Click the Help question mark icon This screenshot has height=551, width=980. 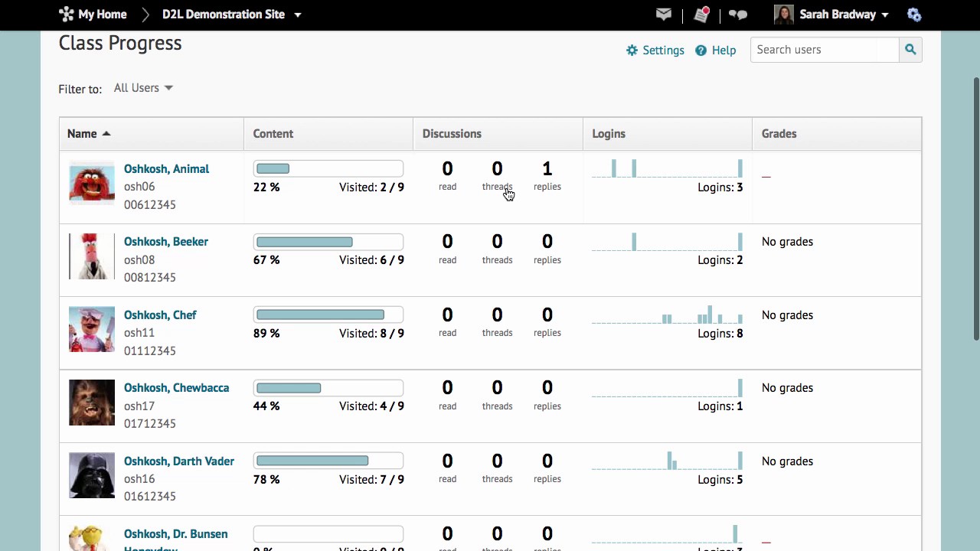point(701,51)
